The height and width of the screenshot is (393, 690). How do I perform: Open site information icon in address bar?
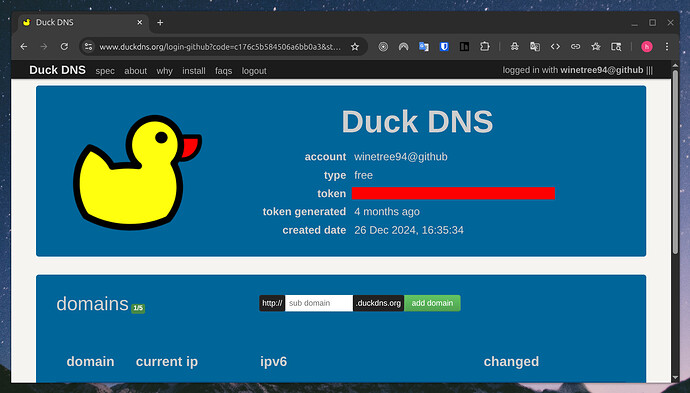88,47
